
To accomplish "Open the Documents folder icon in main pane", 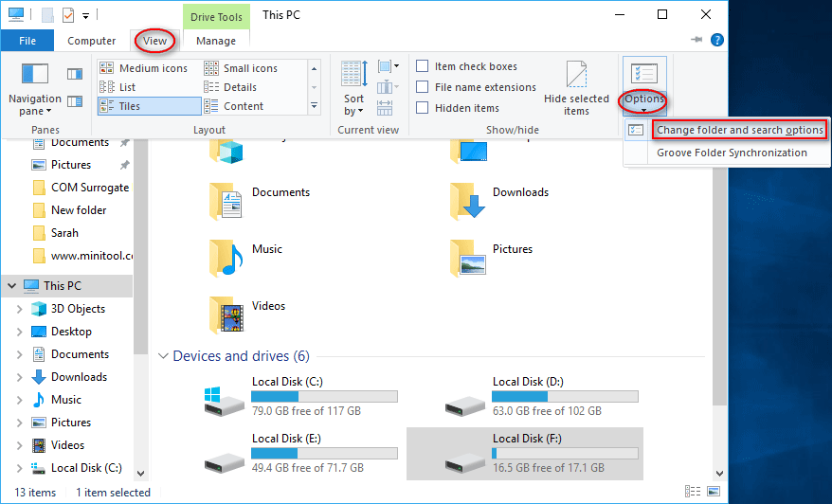I will pyautogui.click(x=226, y=202).
